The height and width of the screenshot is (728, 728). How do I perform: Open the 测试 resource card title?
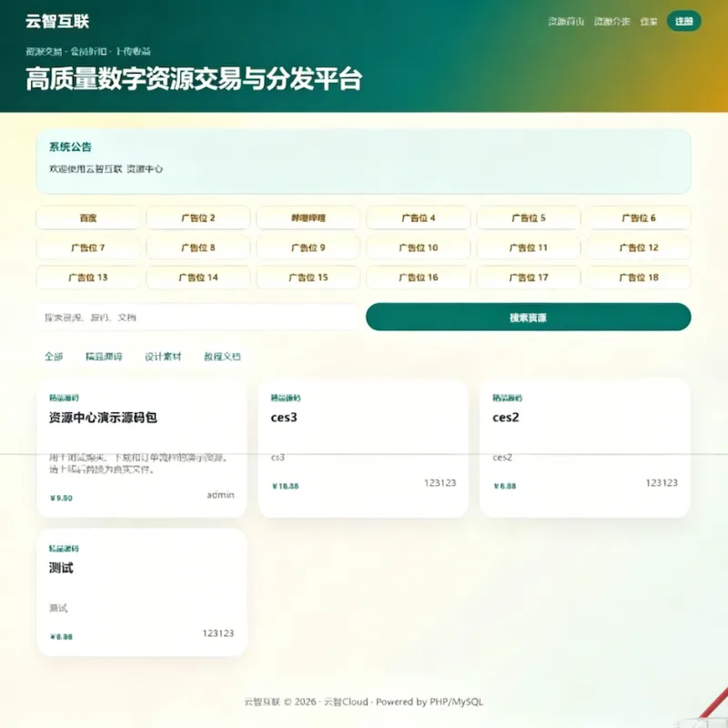point(61,568)
